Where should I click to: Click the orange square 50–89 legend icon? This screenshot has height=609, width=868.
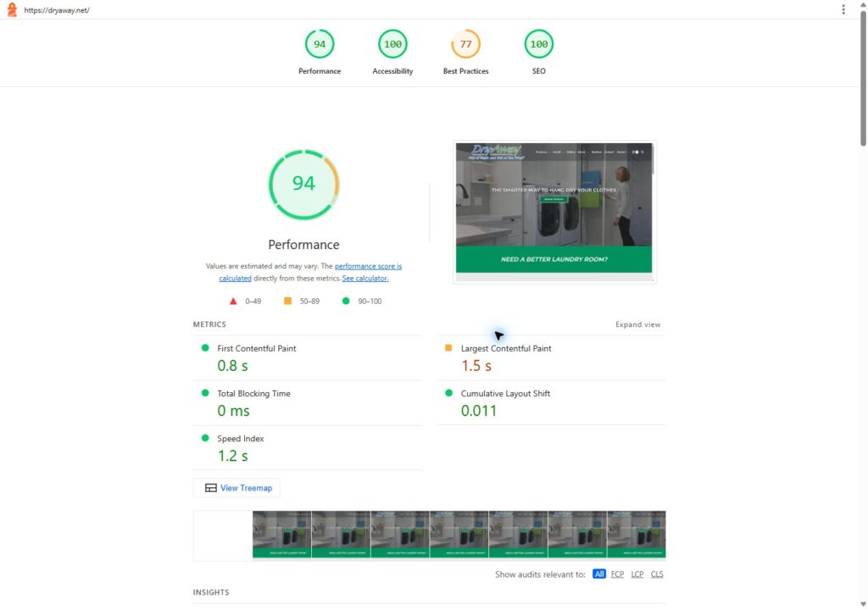[x=288, y=301]
